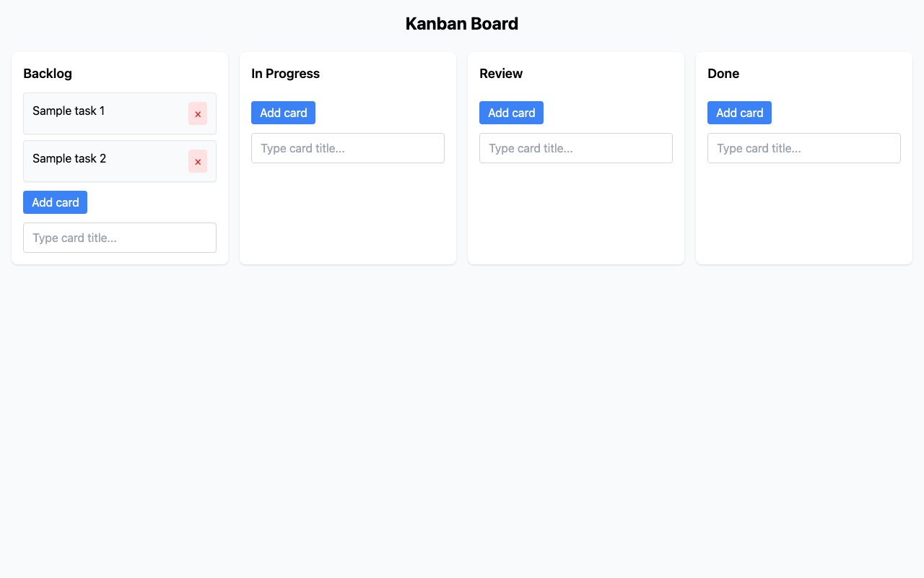
Task: Select the In Progress column heading
Action: pyautogui.click(x=285, y=74)
